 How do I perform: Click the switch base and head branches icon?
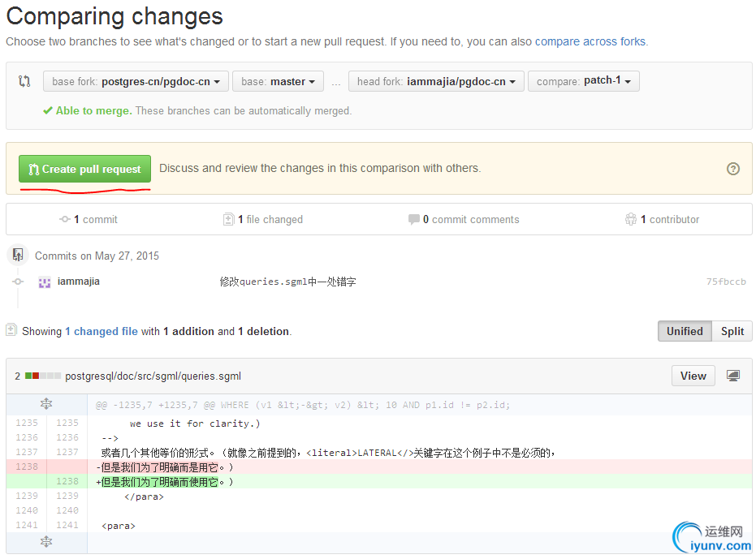24,81
